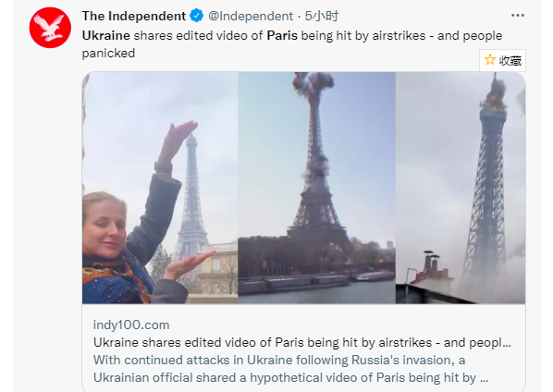Click 'being hit by airstrikes' tweet text
Viewport: 553px width, 392px height.
363,36
